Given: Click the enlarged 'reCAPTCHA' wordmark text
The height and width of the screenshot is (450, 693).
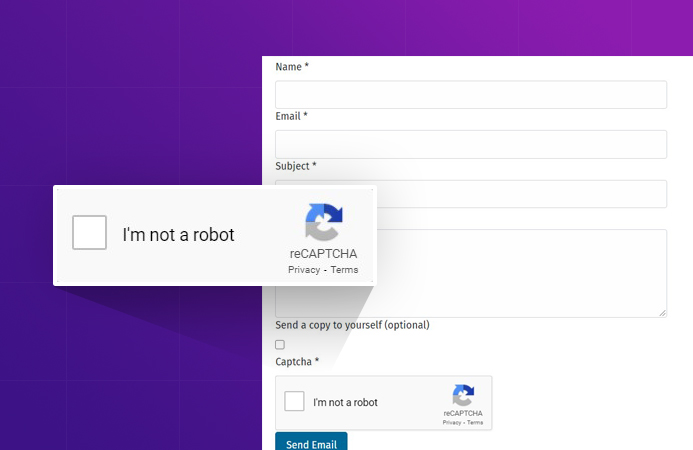Looking at the screenshot, I should [x=324, y=254].
